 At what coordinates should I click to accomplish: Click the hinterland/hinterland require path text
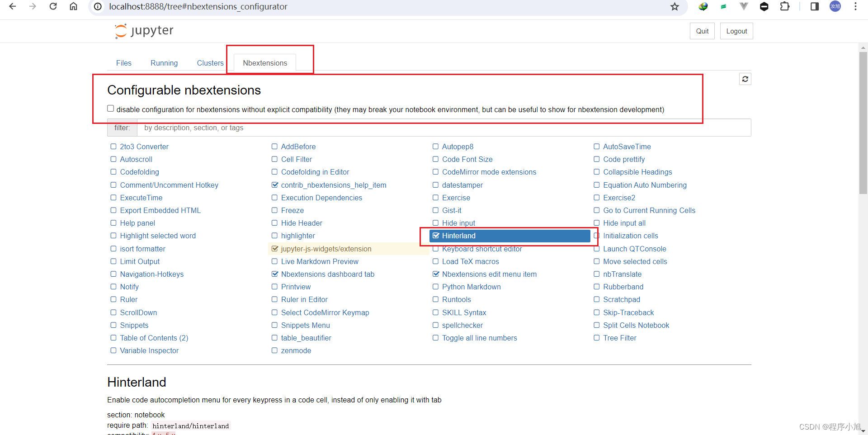(x=190, y=426)
